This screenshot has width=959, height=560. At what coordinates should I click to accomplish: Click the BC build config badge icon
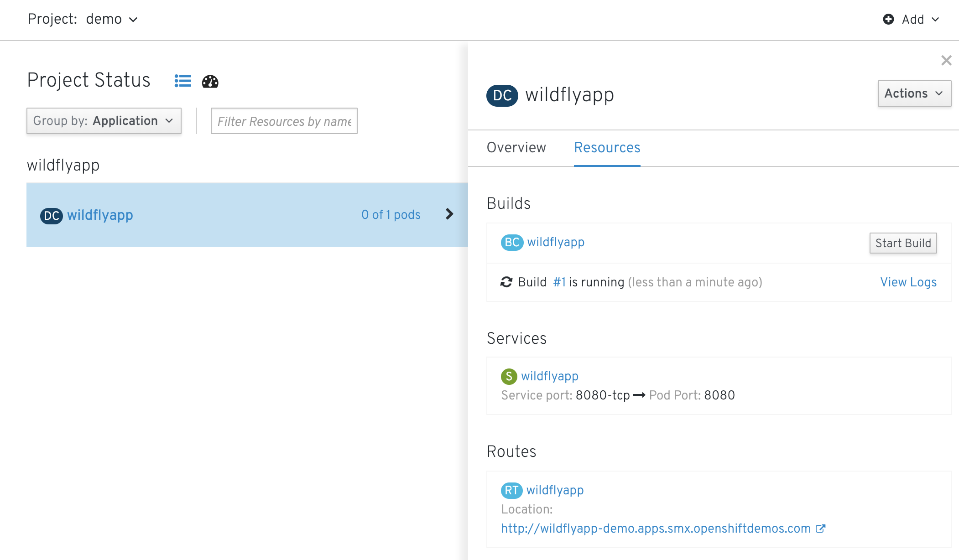tap(511, 242)
